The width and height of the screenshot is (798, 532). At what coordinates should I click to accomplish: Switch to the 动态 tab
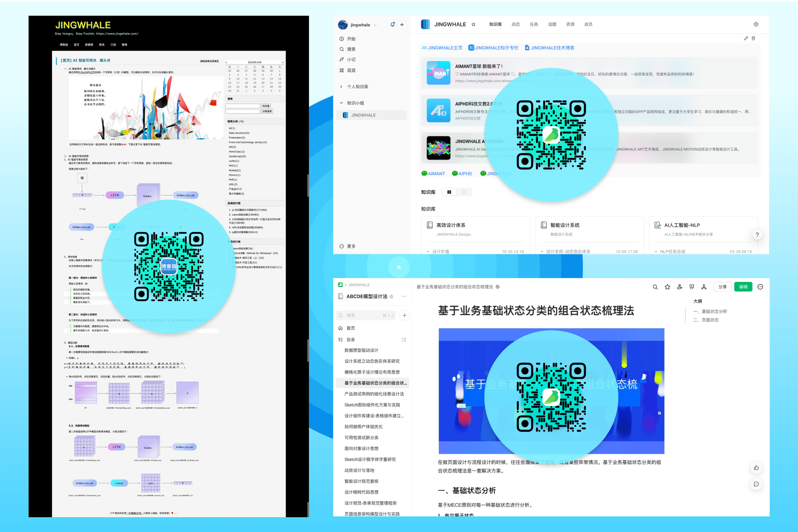point(516,24)
